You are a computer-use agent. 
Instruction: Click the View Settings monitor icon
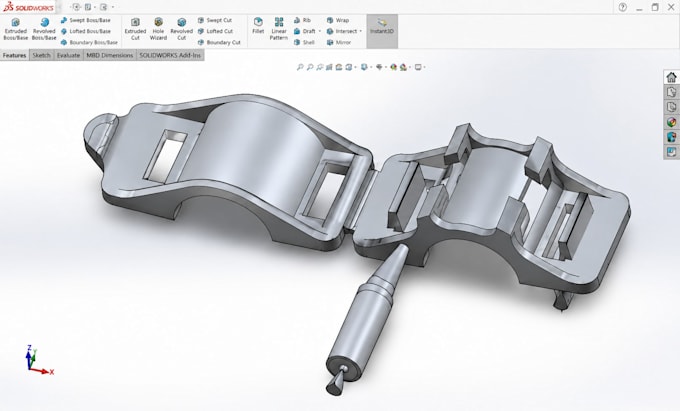tap(418, 67)
